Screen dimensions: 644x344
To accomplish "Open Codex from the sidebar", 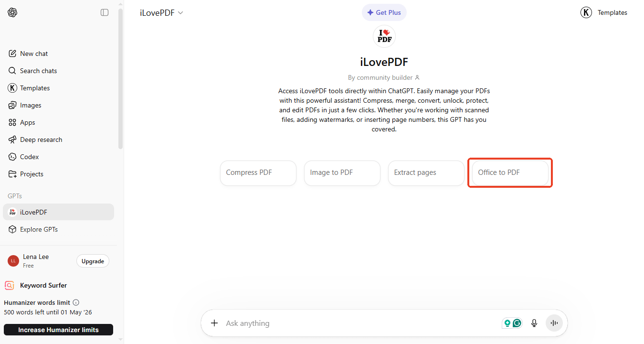I will (29, 156).
